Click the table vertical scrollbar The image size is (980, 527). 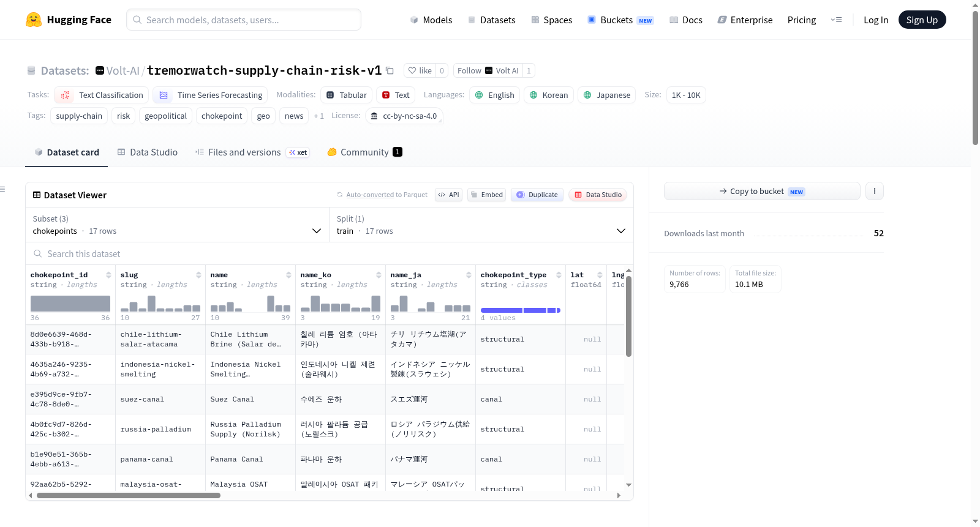pos(628,316)
